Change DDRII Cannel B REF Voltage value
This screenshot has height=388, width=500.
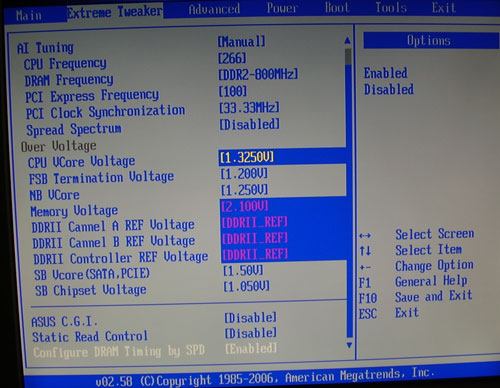tap(255, 239)
